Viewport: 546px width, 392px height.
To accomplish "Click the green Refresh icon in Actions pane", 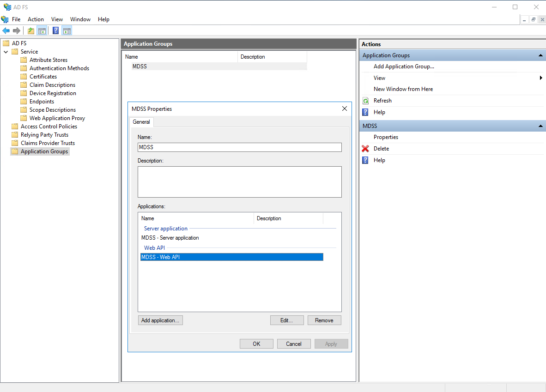I will pos(366,101).
